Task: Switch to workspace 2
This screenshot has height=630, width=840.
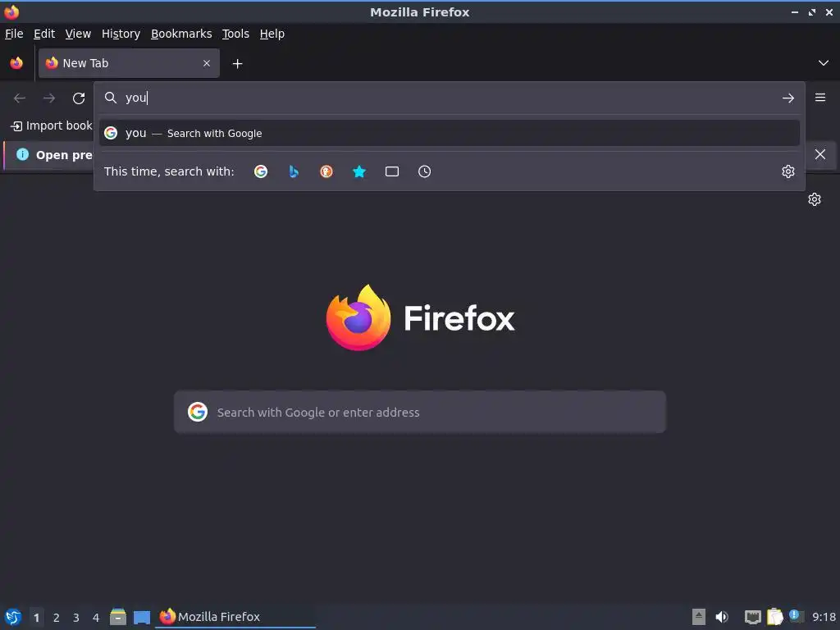Action: click(57, 618)
